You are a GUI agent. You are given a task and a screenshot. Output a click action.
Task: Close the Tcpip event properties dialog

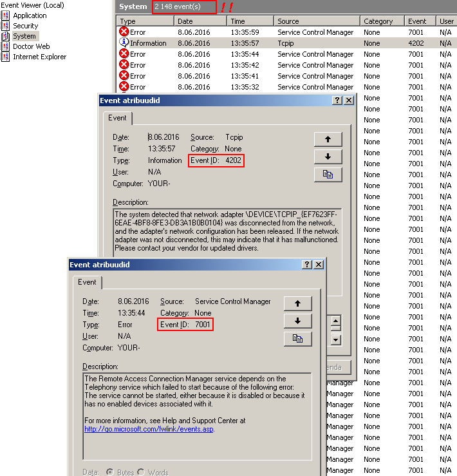349,100
